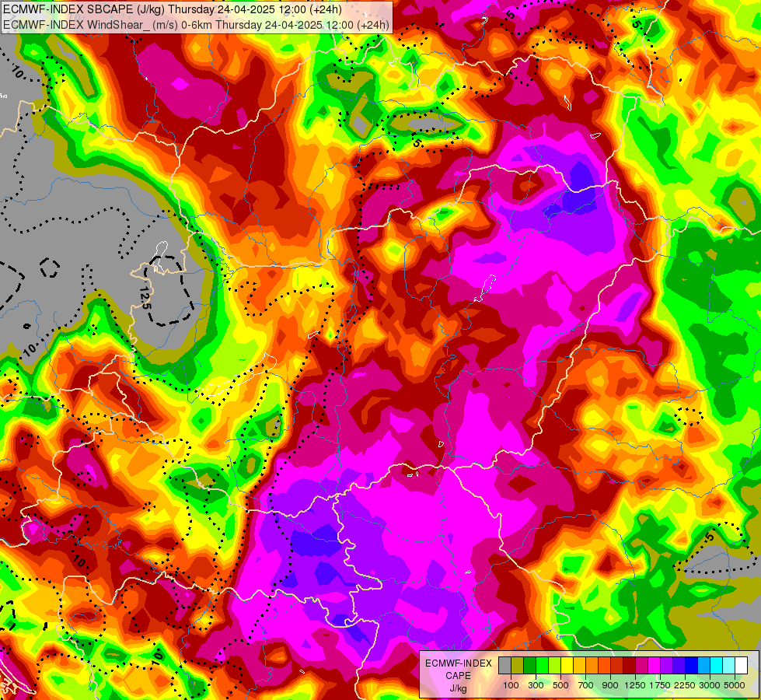
Task: Select the 3000 legend value
Action: click(x=710, y=685)
